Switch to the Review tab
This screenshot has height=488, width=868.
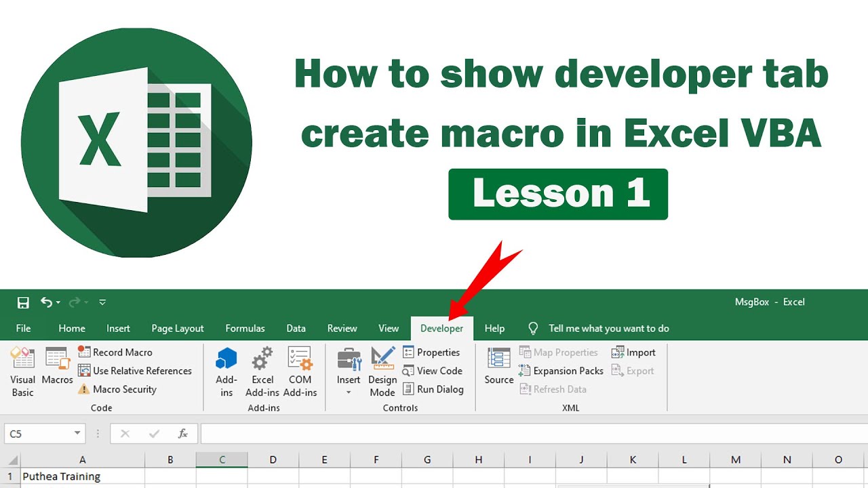tap(342, 328)
